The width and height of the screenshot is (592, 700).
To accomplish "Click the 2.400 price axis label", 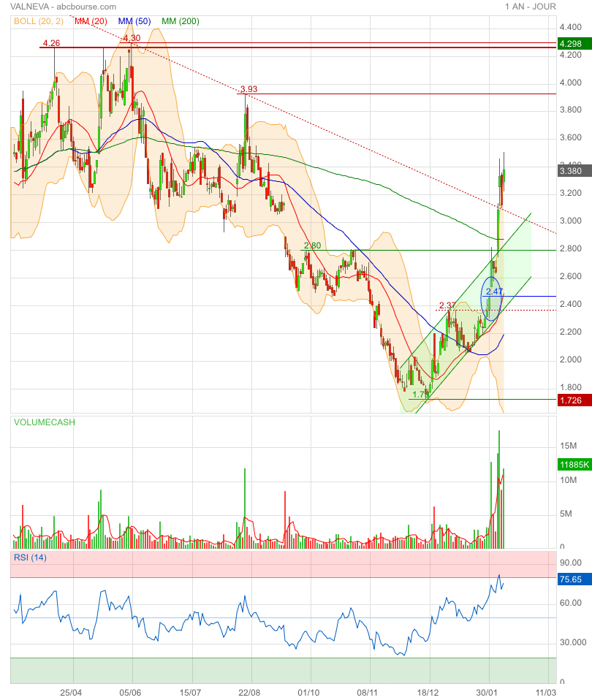I will [571, 304].
